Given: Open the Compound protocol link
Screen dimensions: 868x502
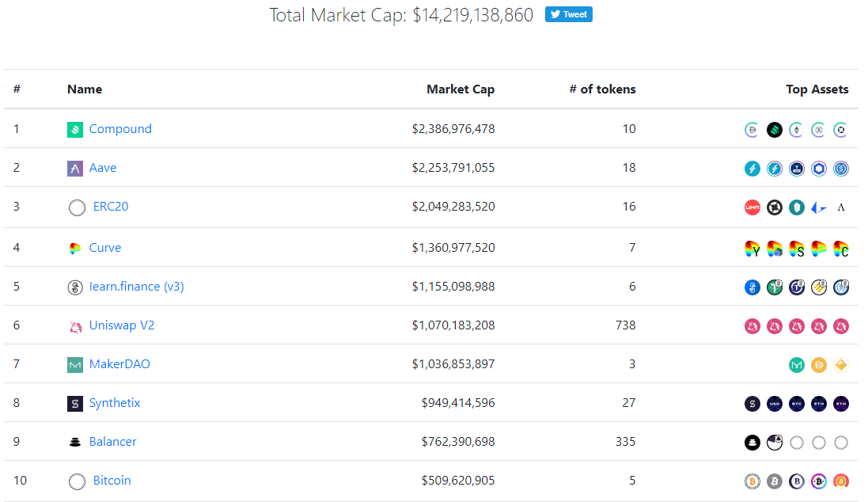Looking at the screenshot, I should pos(120,129).
